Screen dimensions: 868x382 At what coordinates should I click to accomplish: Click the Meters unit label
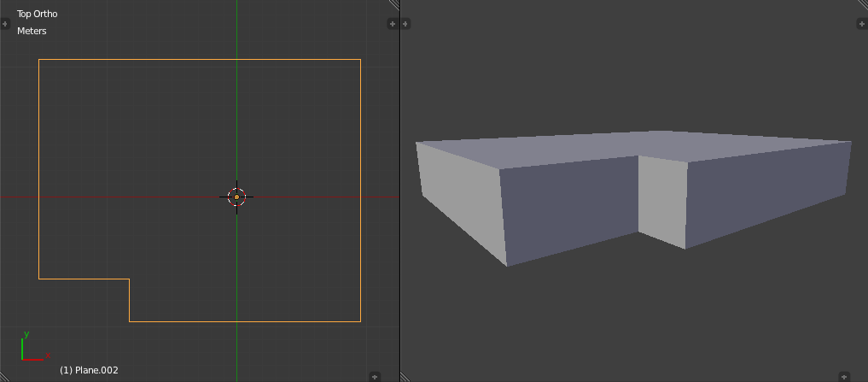click(x=32, y=31)
